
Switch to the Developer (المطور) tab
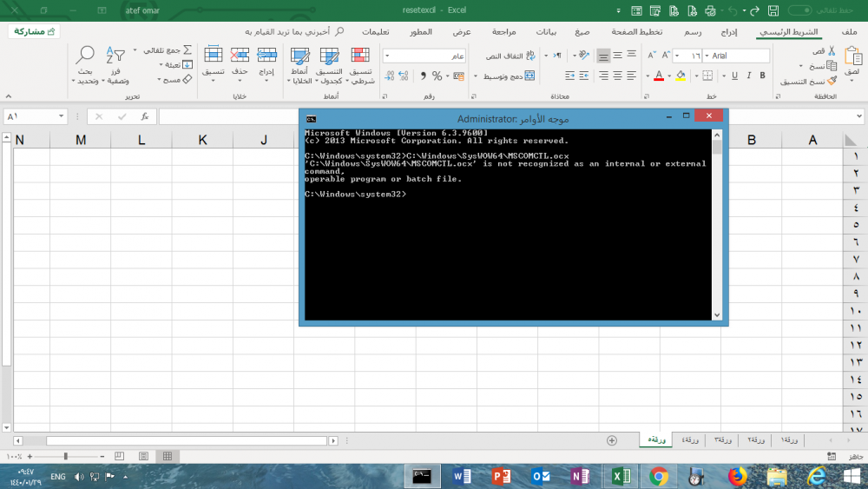(x=421, y=32)
